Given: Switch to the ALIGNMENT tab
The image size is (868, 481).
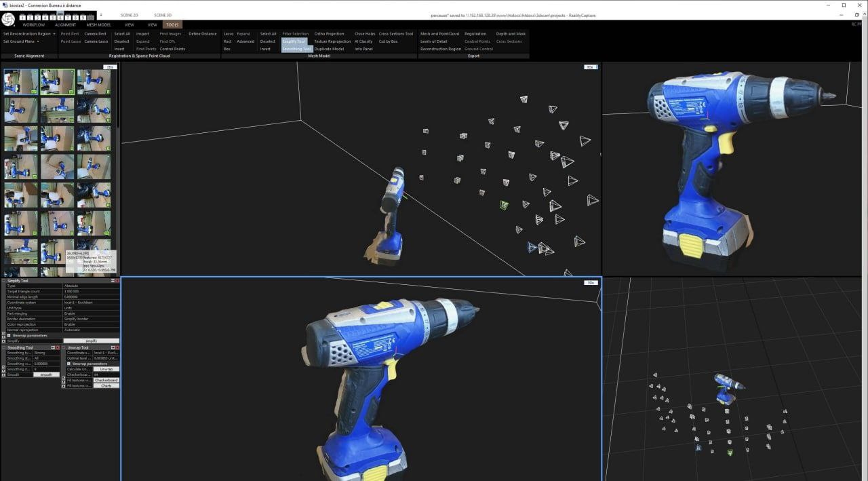Looking at the screenshot, I should [66, 24].
